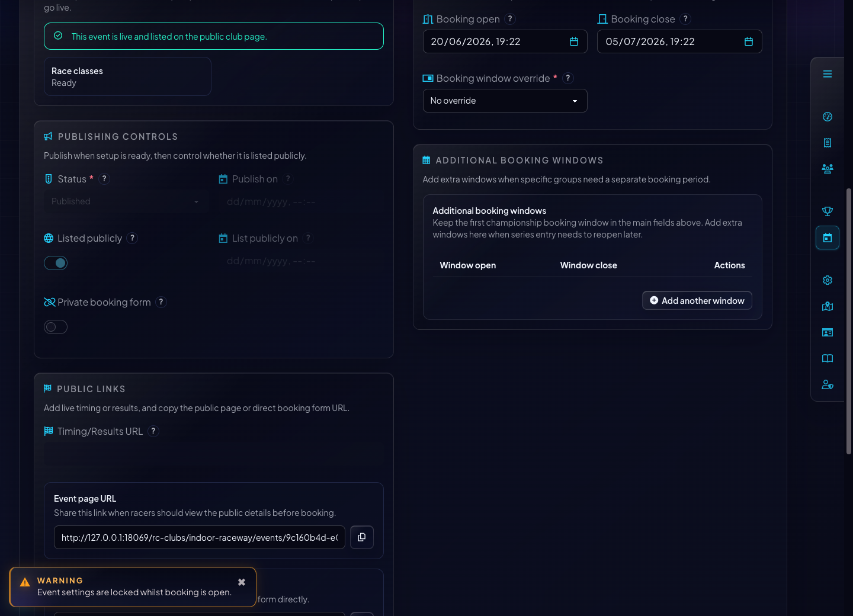The height and width of the screenshot is (616, 853).
Task: Click the page vertical scrollbar
Action: 849,322
